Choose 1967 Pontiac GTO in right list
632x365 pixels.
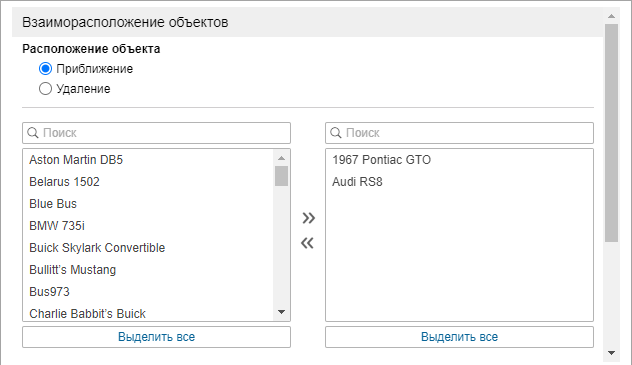tap(459, 160)
